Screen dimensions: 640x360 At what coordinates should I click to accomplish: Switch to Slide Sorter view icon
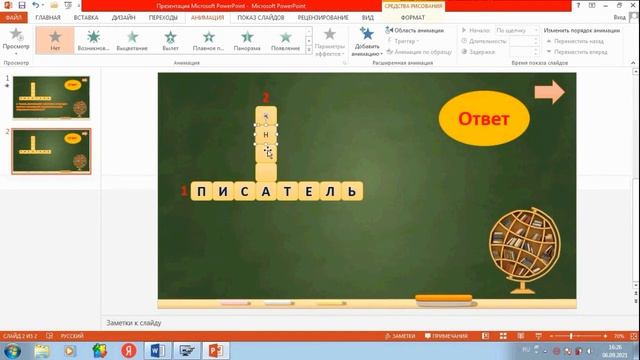(x=503, y=336)
